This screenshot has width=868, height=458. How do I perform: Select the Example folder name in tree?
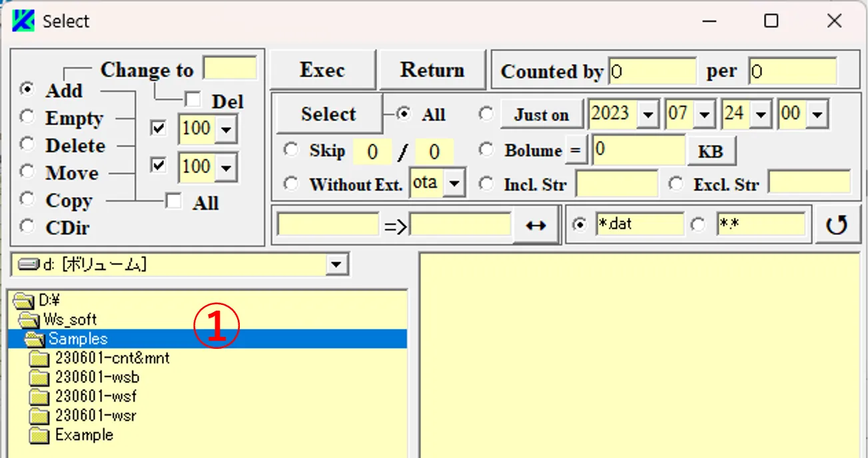[84, 435]
